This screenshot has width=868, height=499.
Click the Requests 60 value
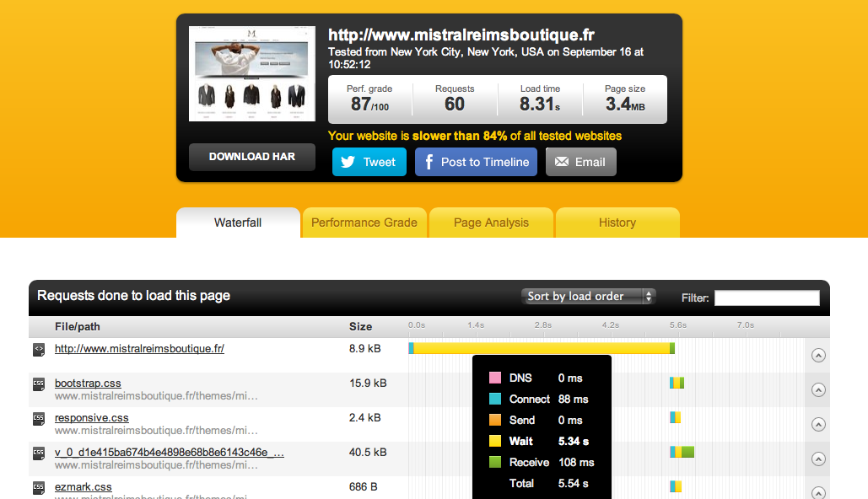(x=455, y=104)
